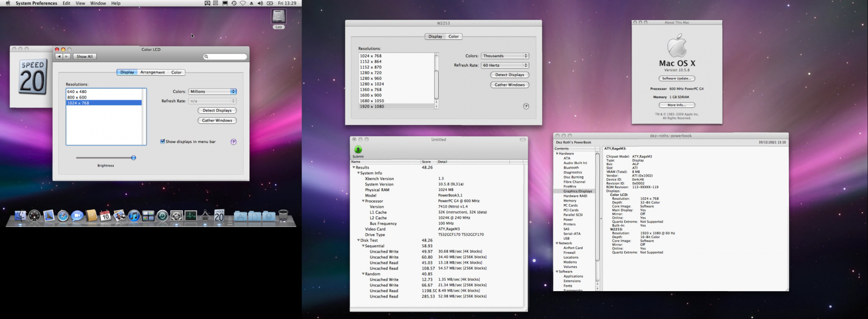Click the battery status menu bar icon
Screen dimensions: 868x319
[x=270, y=3]
